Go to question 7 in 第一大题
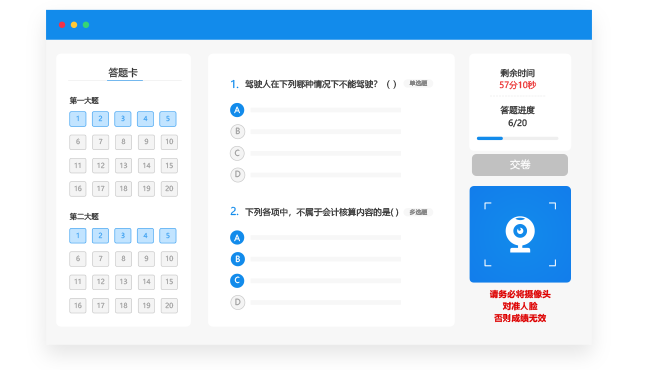This screenshot has height=370, width=650. (x=100, y=142)
